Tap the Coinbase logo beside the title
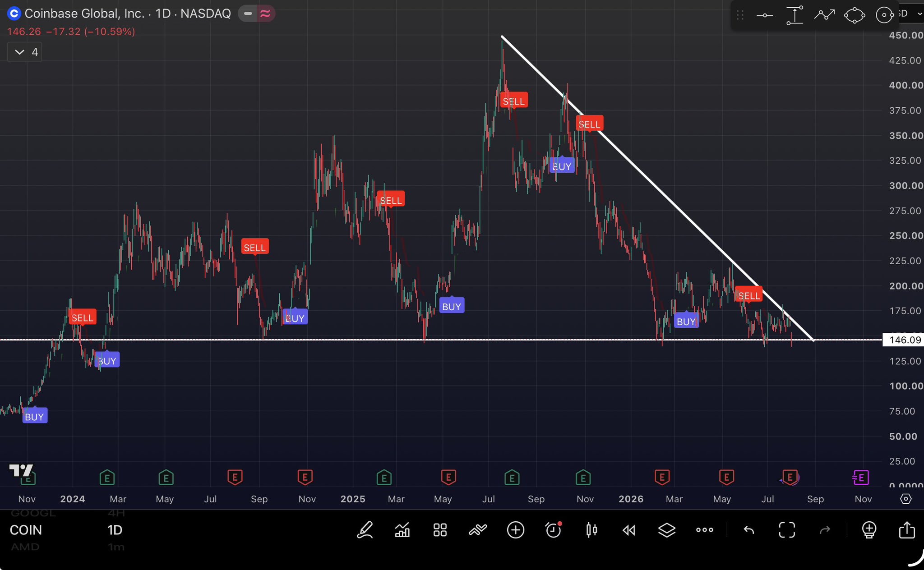The height and width of the screenshot is (570, 924). [x=14, y=14]
